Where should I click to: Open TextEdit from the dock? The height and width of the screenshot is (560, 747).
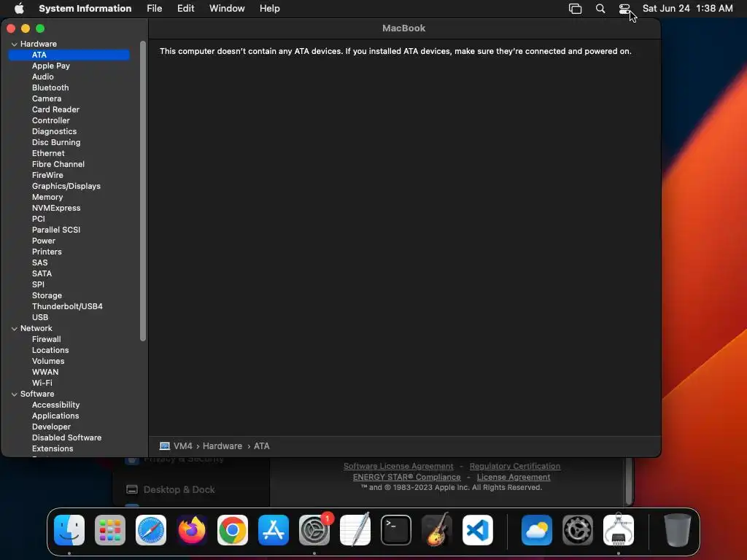tap(355, 530)
